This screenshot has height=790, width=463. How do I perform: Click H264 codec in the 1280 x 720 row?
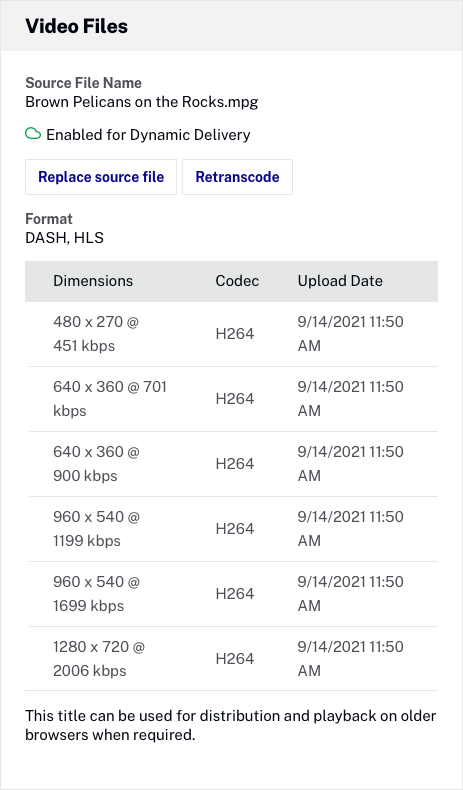click(x=235, y=659)
